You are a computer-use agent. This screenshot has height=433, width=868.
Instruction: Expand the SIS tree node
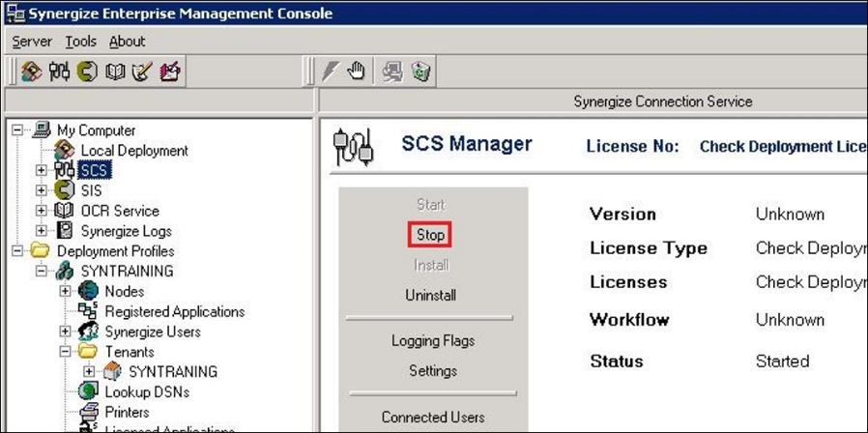[x=42, y=190]
